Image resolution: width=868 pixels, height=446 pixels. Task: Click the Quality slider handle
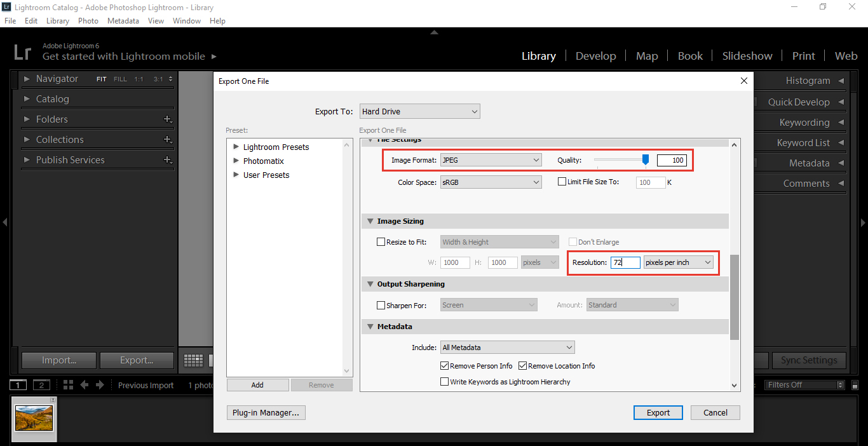[x=646, y=160]
